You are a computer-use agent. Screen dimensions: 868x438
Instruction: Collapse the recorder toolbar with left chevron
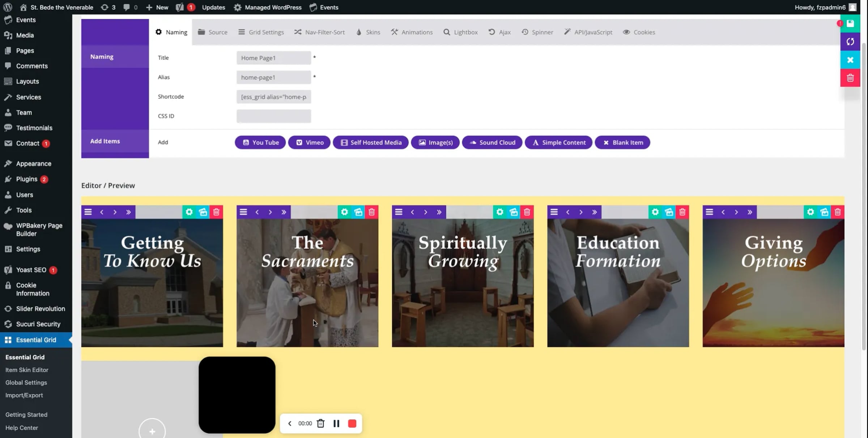coord(290,424)
